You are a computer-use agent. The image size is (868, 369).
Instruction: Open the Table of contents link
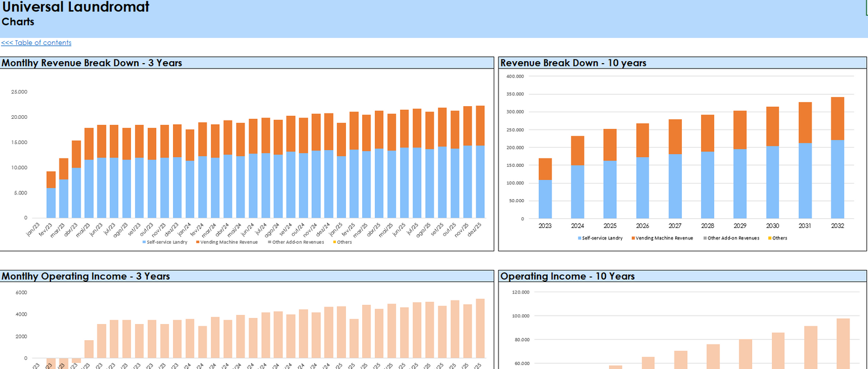coord(36,43)
